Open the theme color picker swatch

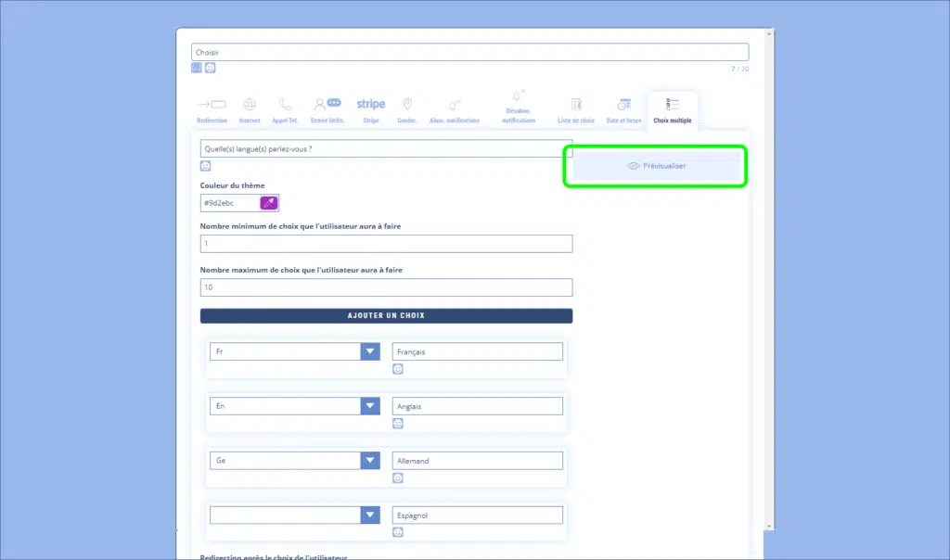[x=269, y=203]
